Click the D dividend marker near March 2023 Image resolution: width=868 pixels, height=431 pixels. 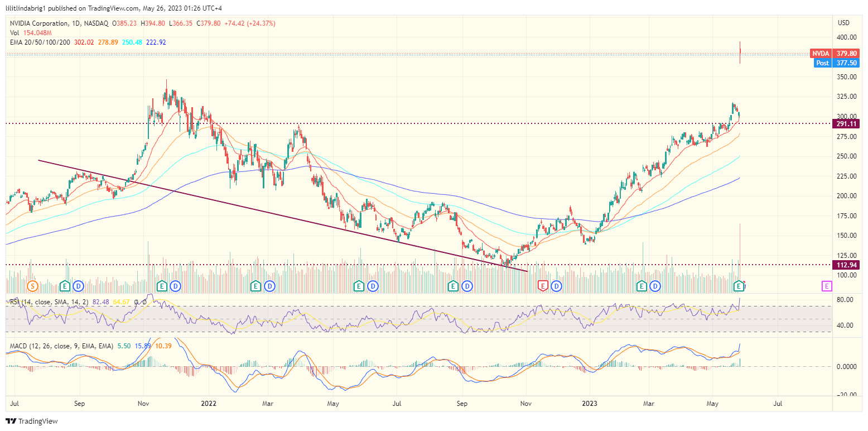pyautogui.click(x=654, y=285)
